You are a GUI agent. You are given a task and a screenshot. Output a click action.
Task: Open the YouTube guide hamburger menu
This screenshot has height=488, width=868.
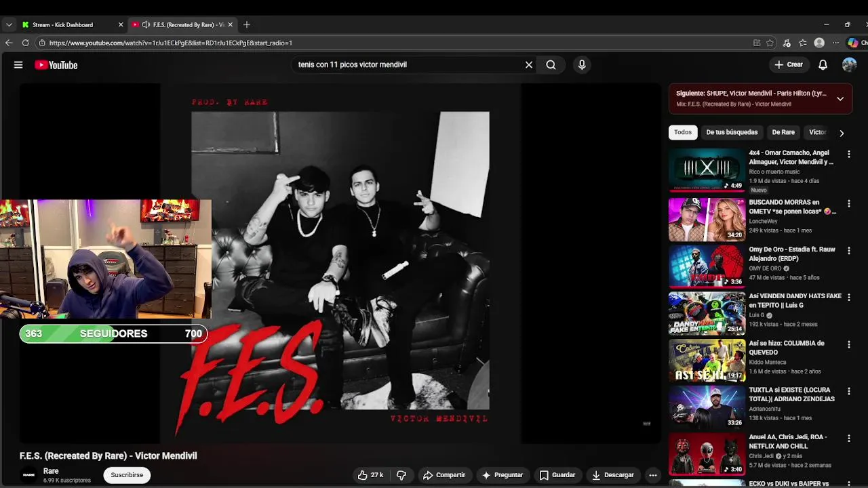(18, 65)
